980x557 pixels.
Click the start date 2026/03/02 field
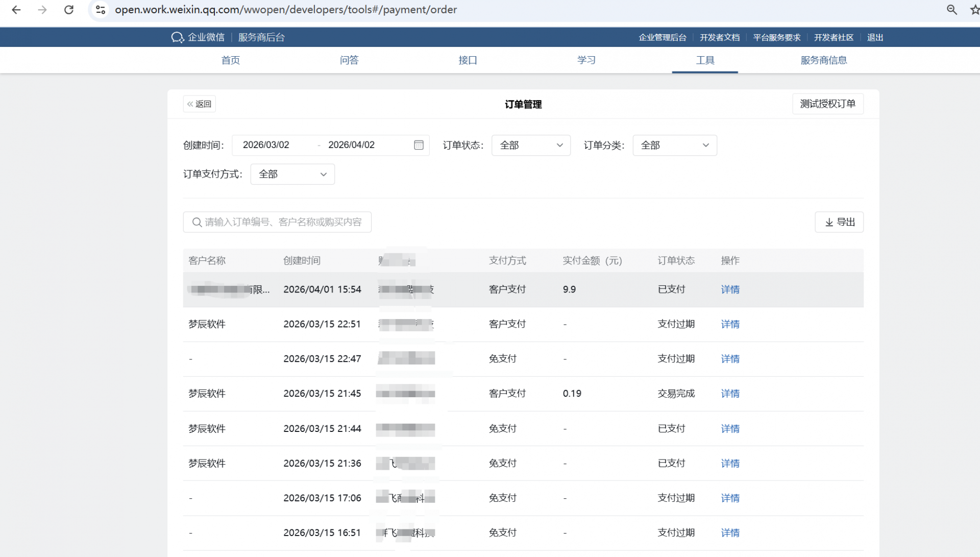click(x=266, y=145)
